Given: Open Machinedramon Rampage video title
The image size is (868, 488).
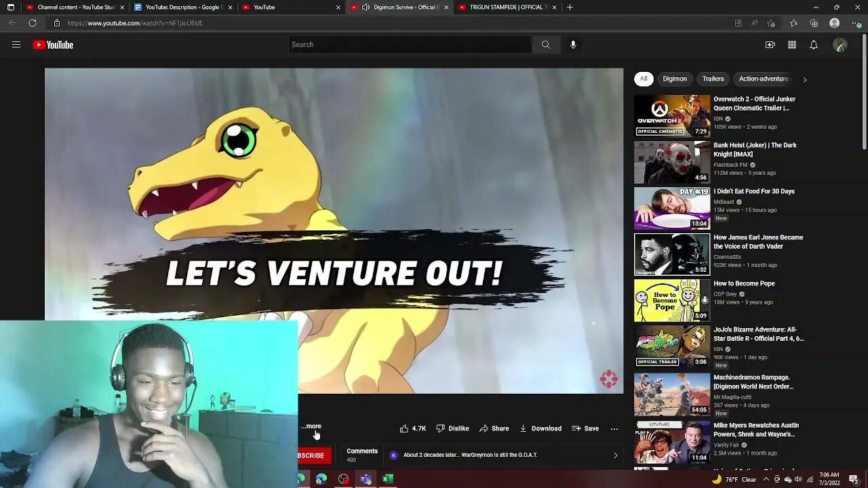Looking at the screenshot, I should click(x=753, y=382).
